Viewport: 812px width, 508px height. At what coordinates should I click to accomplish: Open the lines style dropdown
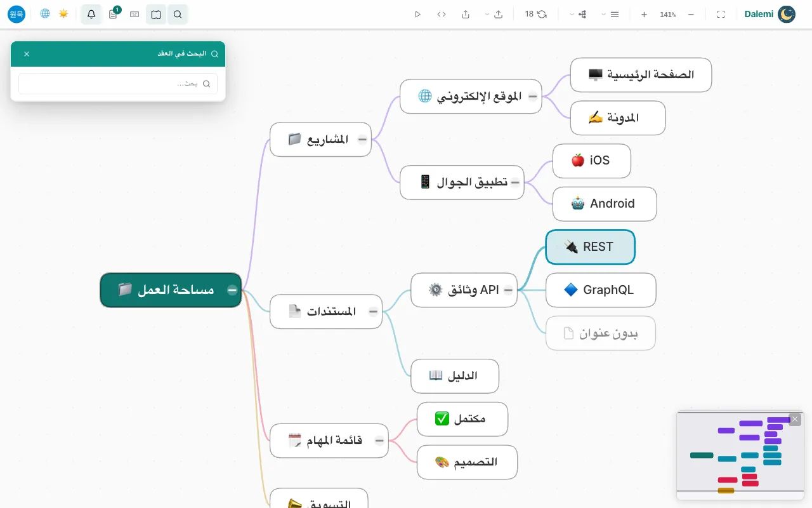pyautogui.click(x=610, y=14)
